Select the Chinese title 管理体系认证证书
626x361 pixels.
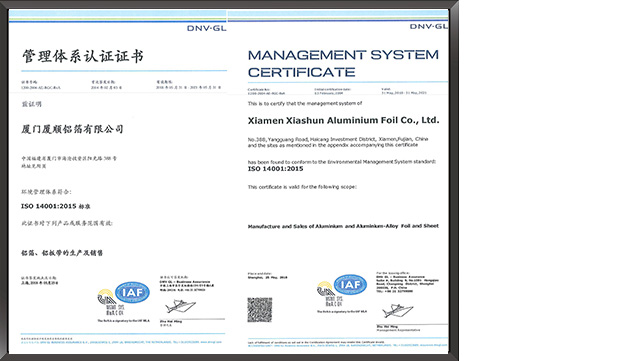pyautogui.click(x=82, y=56)
